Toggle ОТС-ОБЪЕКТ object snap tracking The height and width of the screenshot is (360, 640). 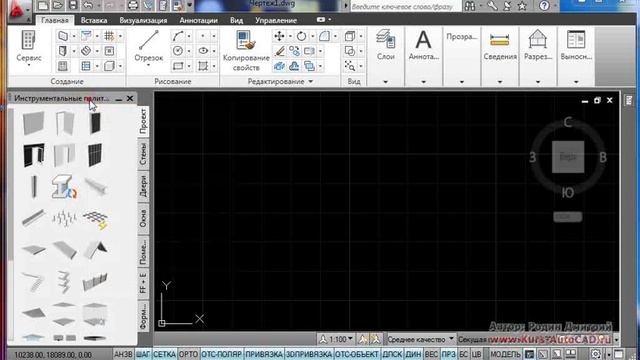357,354
